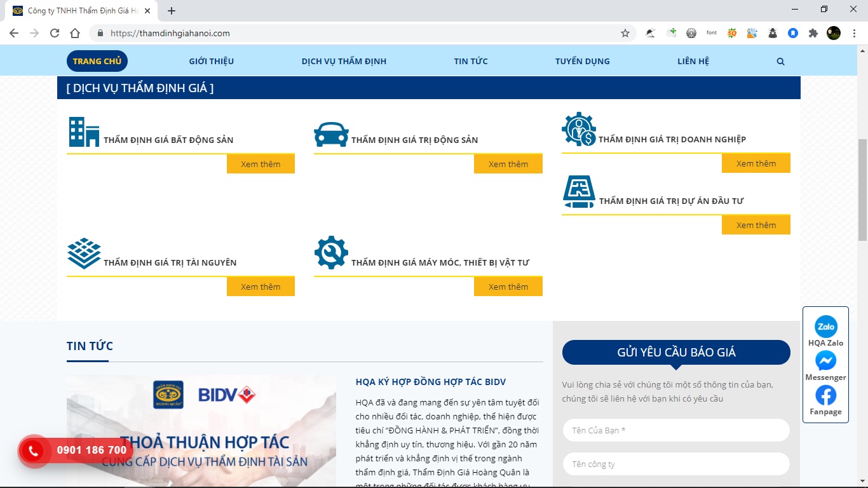This screenshot has height=488, width=868.
Task: Bookmark this page with the star icon
Action: [x=625, y=33]
